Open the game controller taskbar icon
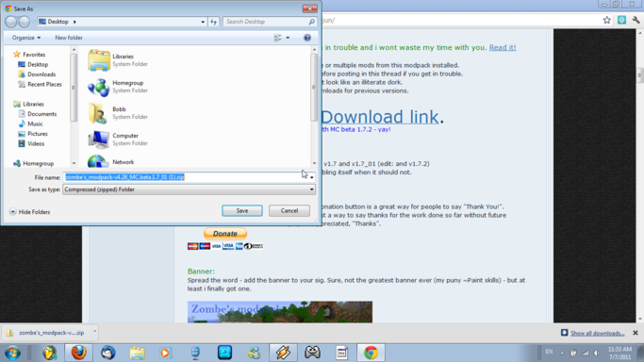Image resolution: width=644 pixels, height=362 pixels. pos(312,353)
